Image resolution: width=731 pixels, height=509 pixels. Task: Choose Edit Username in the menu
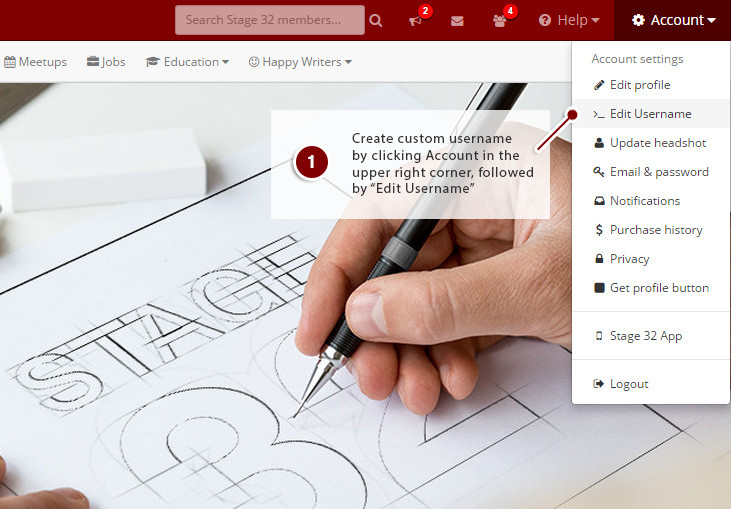point(651,114)
